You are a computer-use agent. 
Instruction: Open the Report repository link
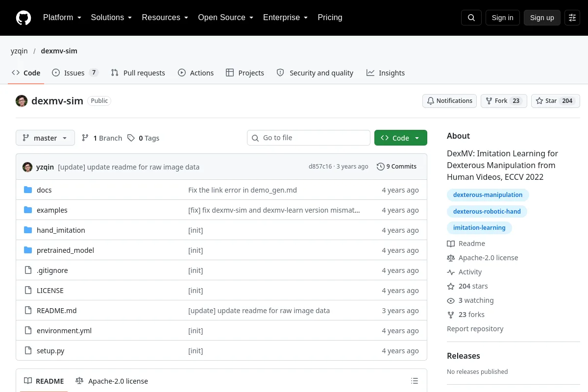475,329
